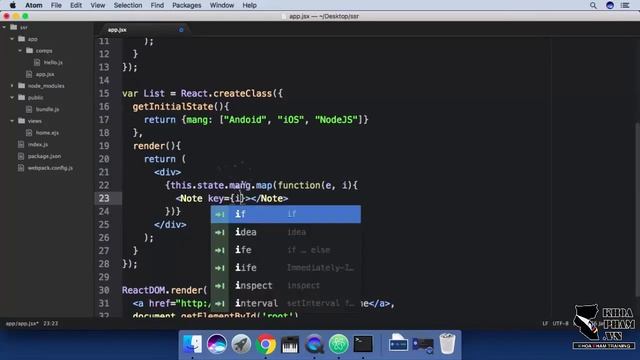
Task: Click line number 23 in the gutter
Action: 104,198
